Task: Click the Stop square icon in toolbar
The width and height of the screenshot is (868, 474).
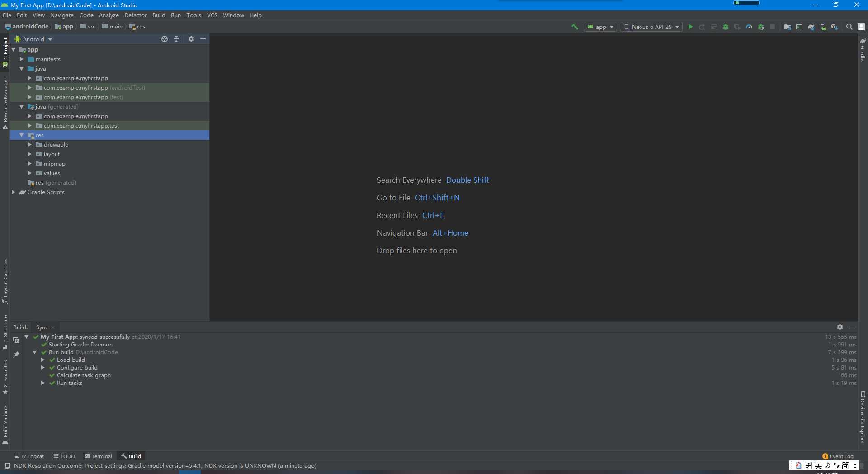Action: point(773,27)
